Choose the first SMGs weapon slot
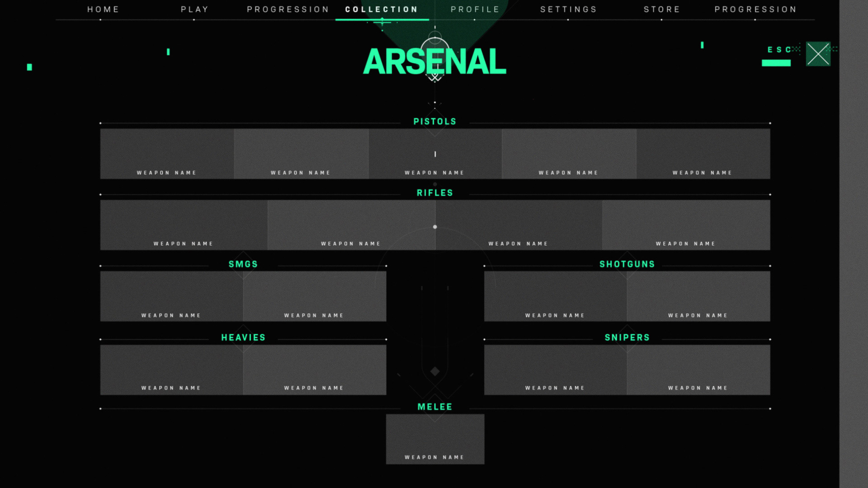Viewport: 868px width, 488px height. (x=171, y=296)
